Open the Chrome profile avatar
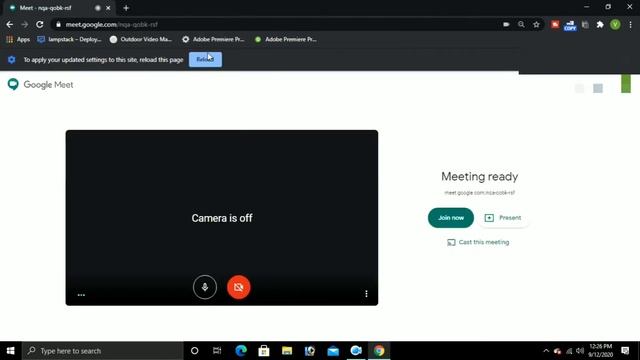640x360 pixels. 615,24
